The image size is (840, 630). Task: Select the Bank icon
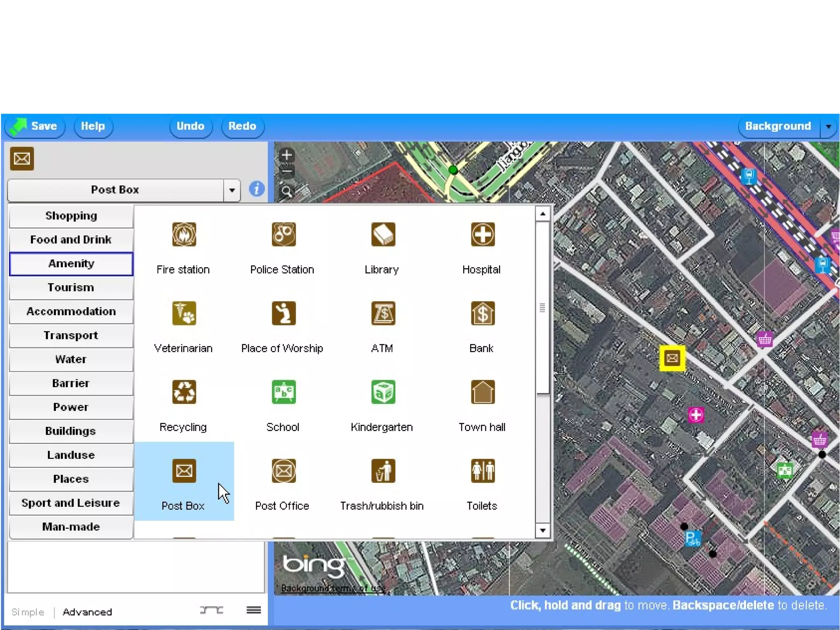pos(483,313)
